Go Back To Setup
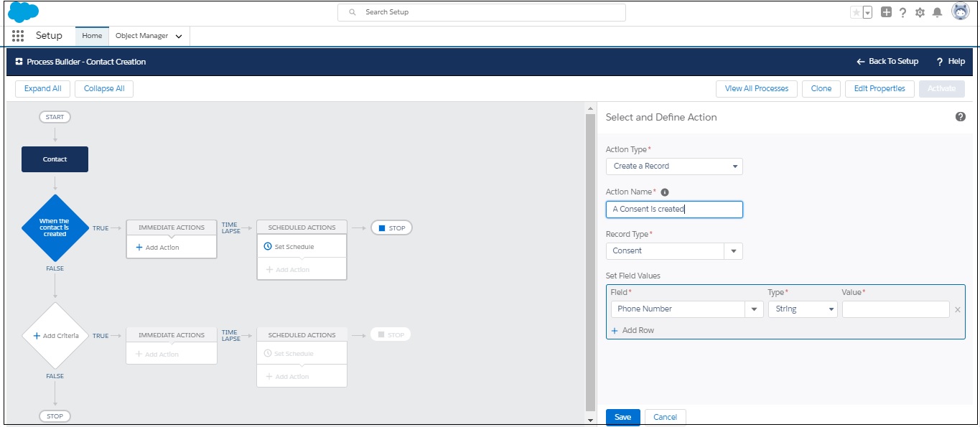 (887, 62)
